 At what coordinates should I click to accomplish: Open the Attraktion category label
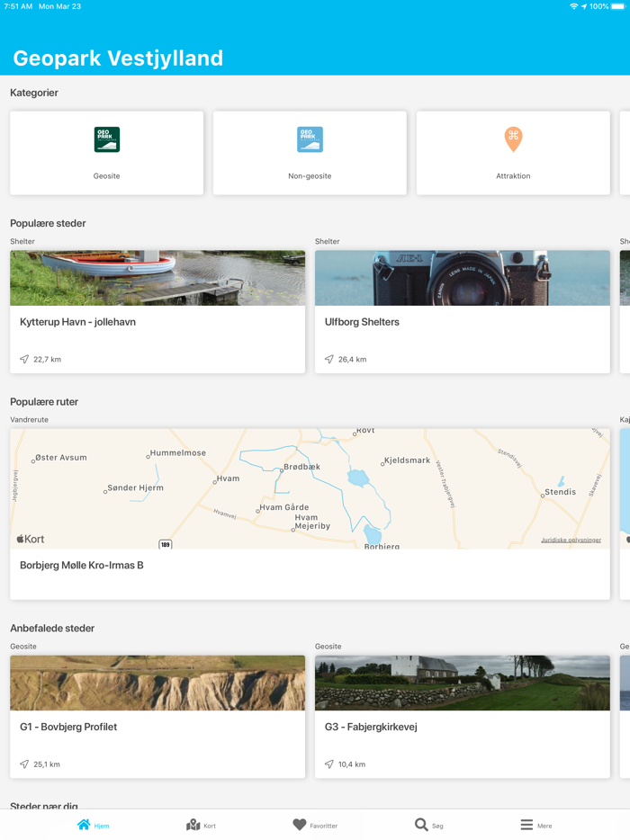pyautogui.click(x=513, y=175)
